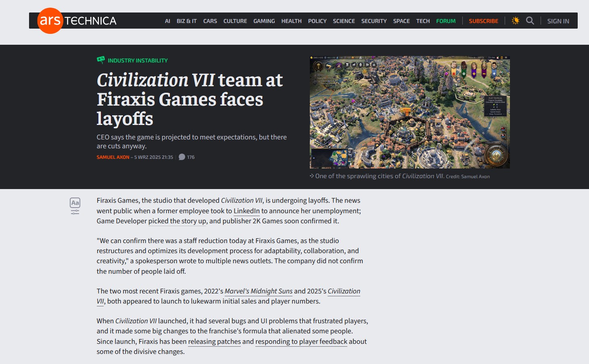Click the date '5 WRZ 2025 21:35'

[154, 157]
